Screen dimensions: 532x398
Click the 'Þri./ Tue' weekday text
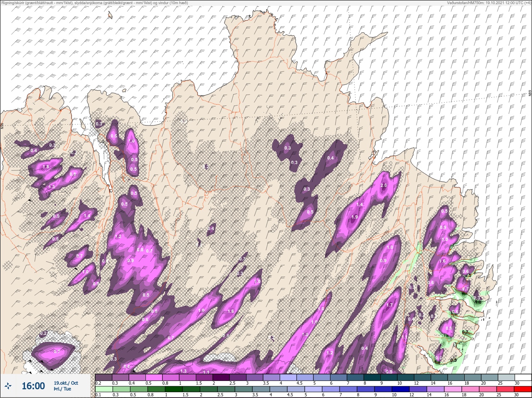(62, 389)
